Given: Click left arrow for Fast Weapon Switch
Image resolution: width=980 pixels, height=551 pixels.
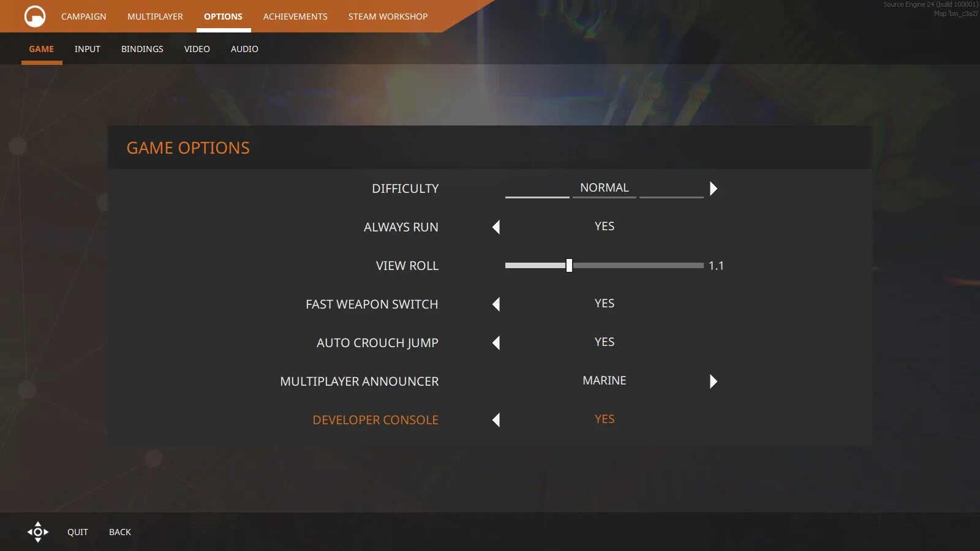Looking at the screenshot, I should coord(496,304).
